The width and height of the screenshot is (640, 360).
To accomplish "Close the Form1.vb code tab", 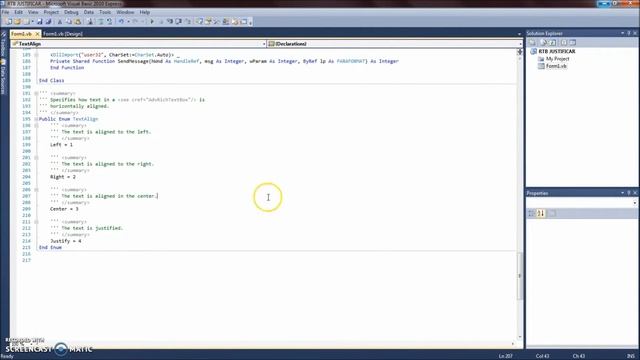I will click(x=37, y=34).
